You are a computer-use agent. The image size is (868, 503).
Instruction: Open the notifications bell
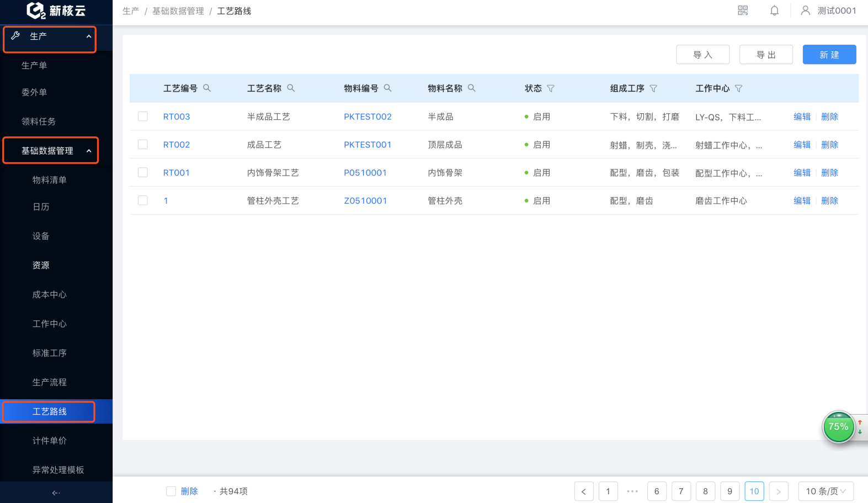[774, 10]
